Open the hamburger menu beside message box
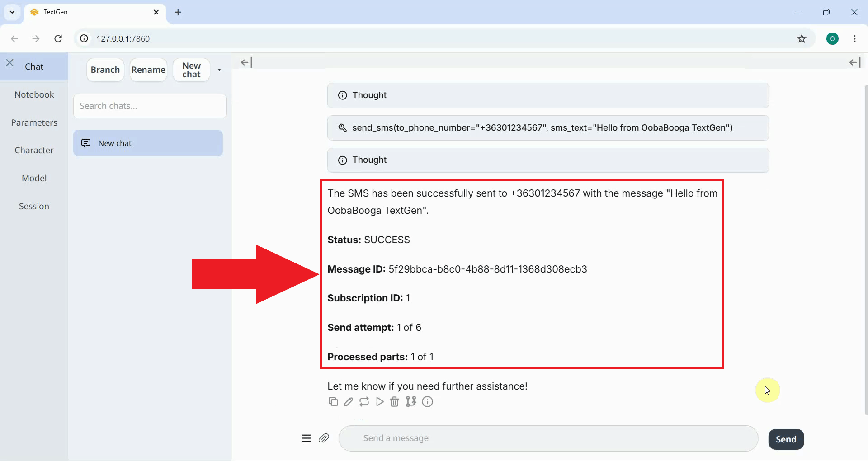Image resolution: width=868 pixels, height=461 pixels. 306,438
